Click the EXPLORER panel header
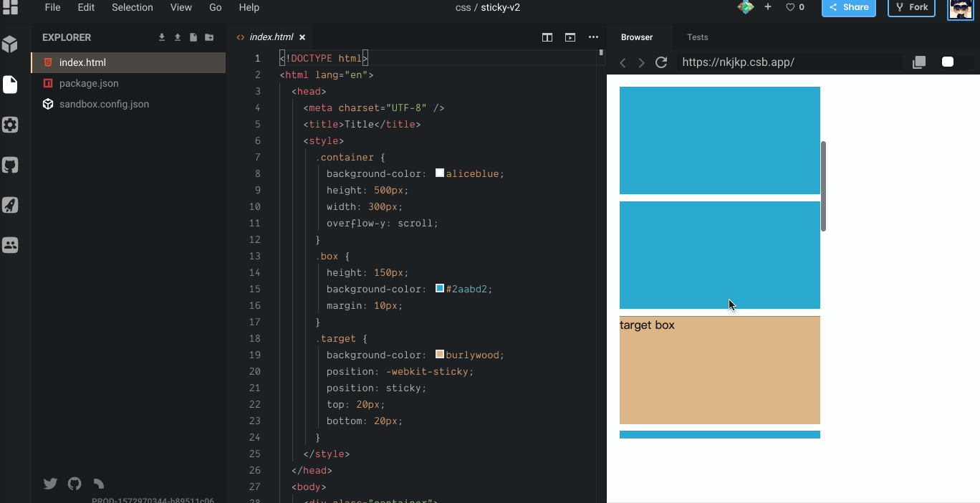The width and height of the screenshot is (980, 503). 67,37
